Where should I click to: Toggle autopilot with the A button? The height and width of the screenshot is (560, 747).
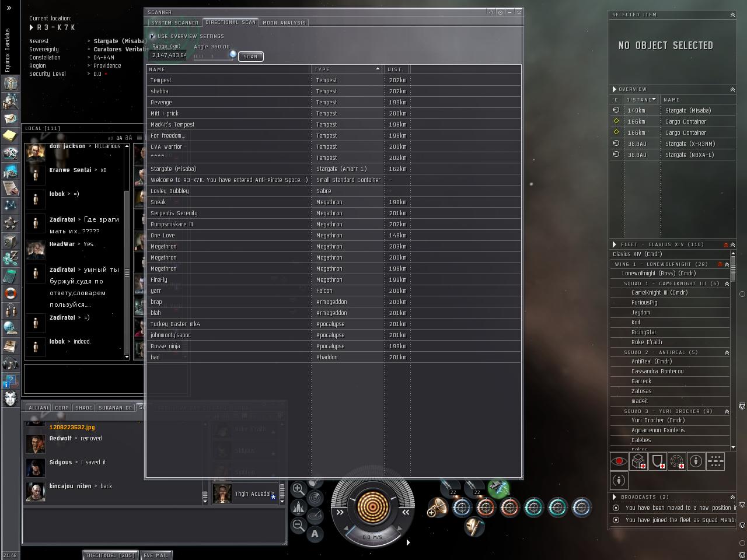(315, 533)
